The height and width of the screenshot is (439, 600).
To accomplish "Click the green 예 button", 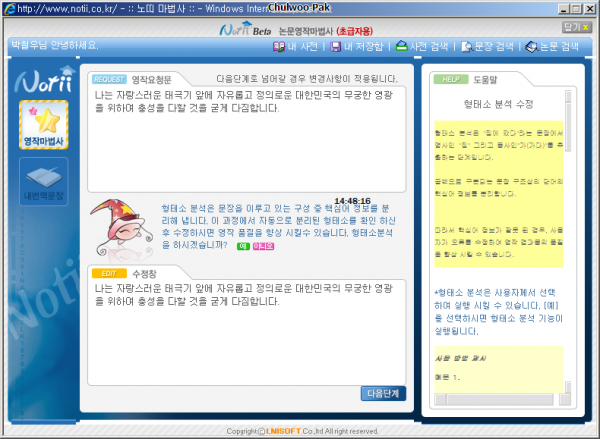I will point(243,246).
